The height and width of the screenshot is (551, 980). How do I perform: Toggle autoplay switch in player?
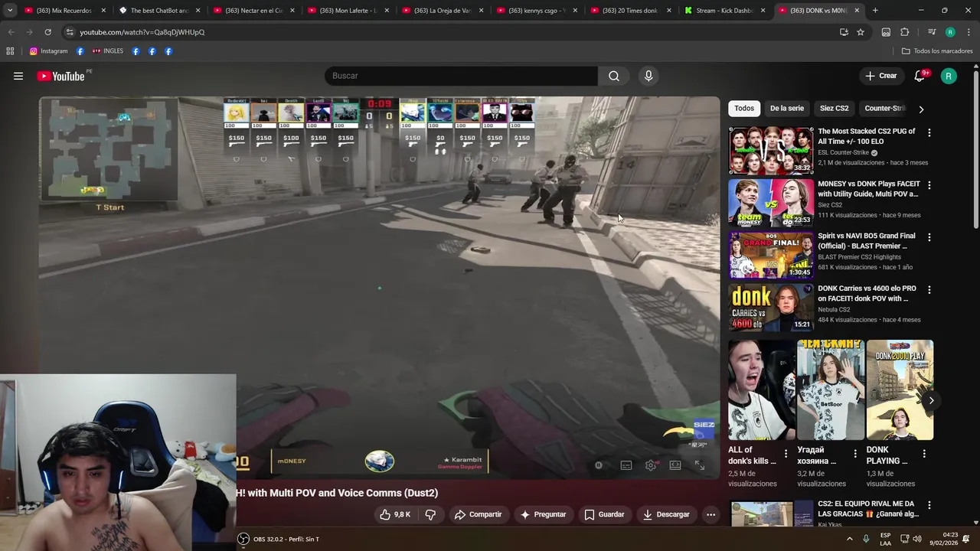click(x=599, y=465)
